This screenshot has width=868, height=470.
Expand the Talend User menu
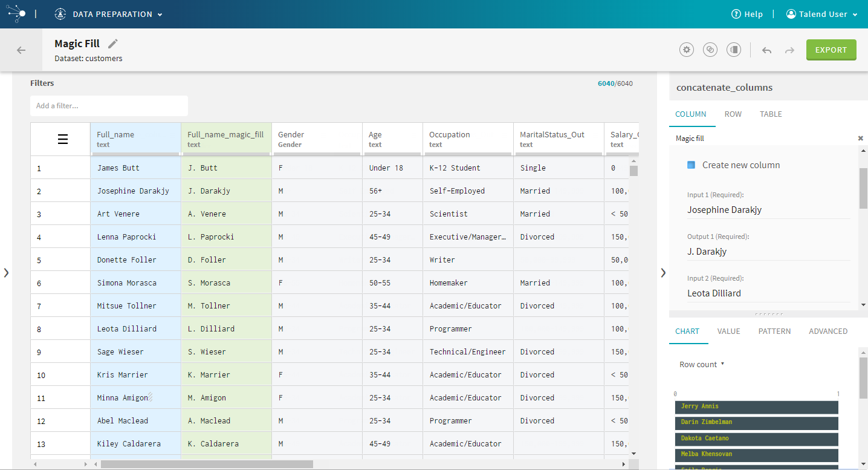[x=822, y=15]
